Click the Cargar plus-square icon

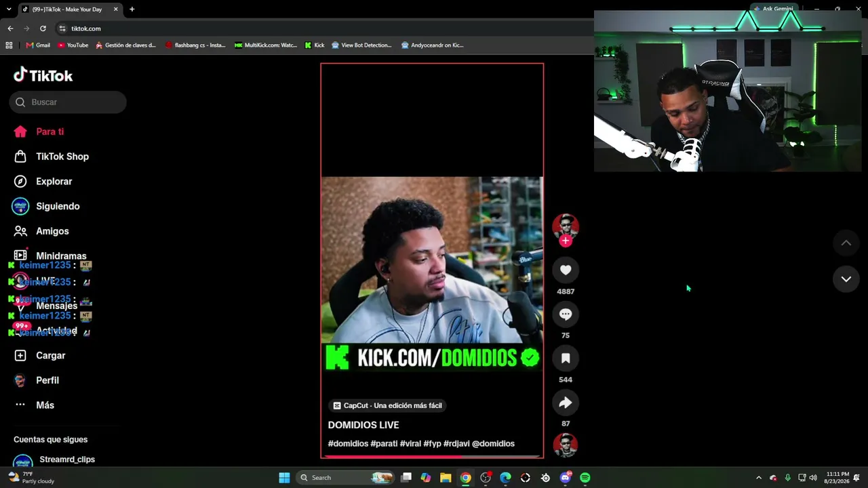(20, 355)
